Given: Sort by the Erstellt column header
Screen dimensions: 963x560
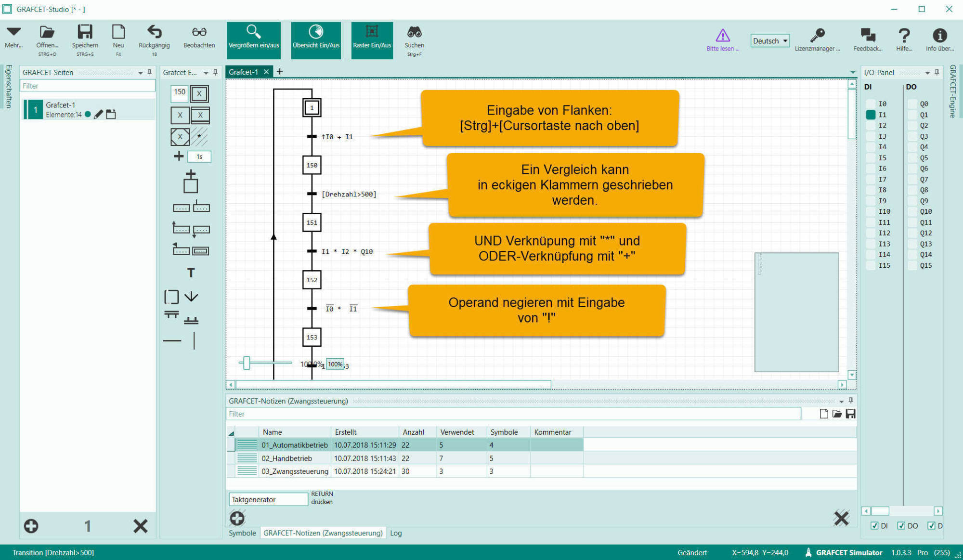Looking at the screenshot, I should click(365, 432).
